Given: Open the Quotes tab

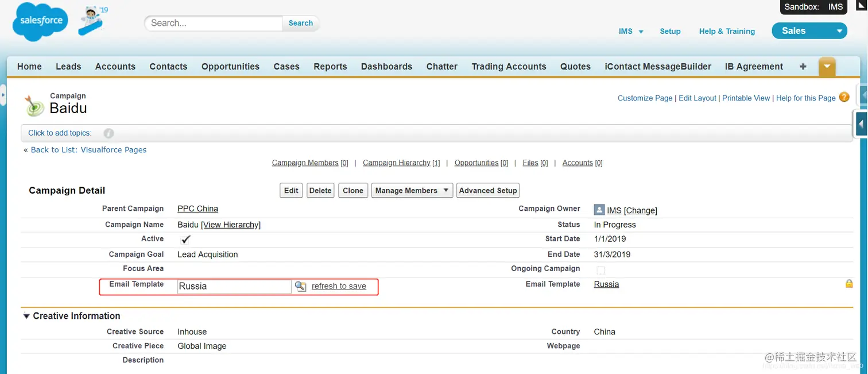Looking at the screenshot, I should [x=575, y=67].
